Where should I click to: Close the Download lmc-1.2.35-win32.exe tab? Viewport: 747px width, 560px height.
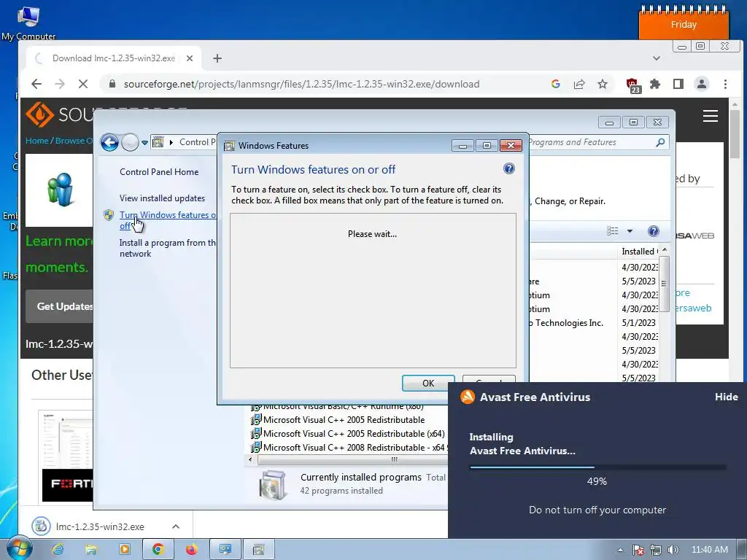190,58
